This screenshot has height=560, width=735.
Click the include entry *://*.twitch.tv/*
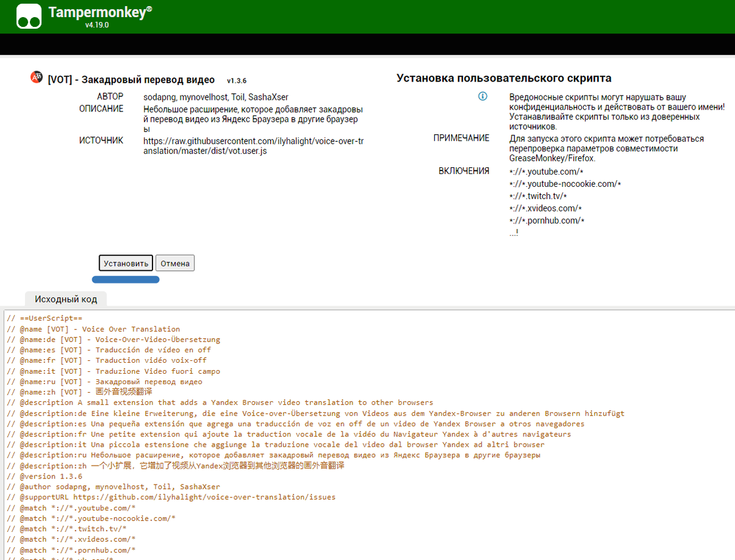click(x=538, y=196)
